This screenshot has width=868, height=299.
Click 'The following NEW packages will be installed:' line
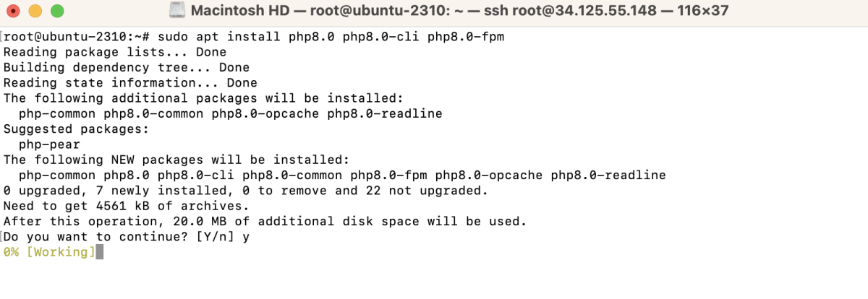176,160
